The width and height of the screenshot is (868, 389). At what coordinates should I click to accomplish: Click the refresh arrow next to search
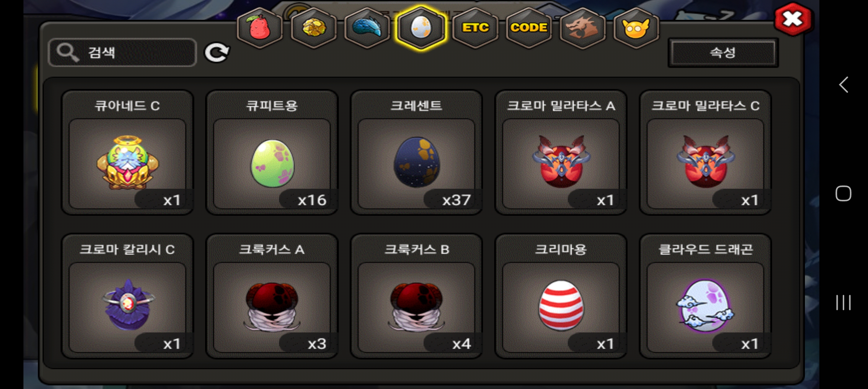(x=217, y=53)
